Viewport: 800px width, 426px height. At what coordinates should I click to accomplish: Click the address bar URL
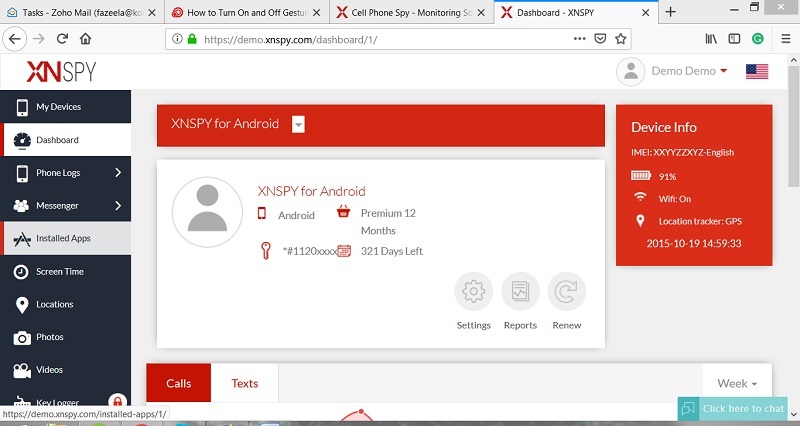[290, 39]
